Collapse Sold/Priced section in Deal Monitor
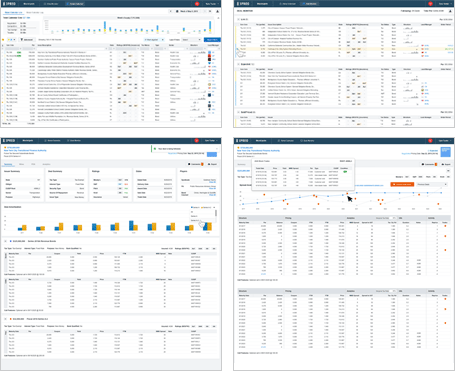The width and height of the screenshot is (455, 371). tap(238, 112)
